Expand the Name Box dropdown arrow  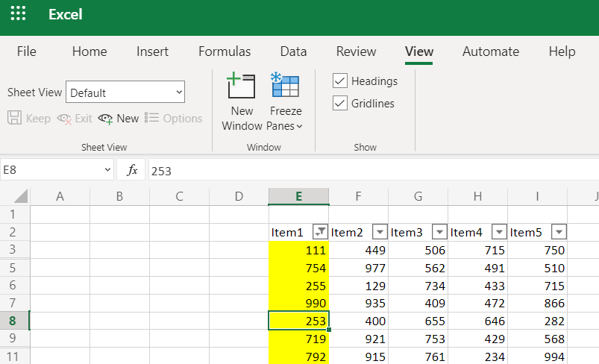click(107, 169)
